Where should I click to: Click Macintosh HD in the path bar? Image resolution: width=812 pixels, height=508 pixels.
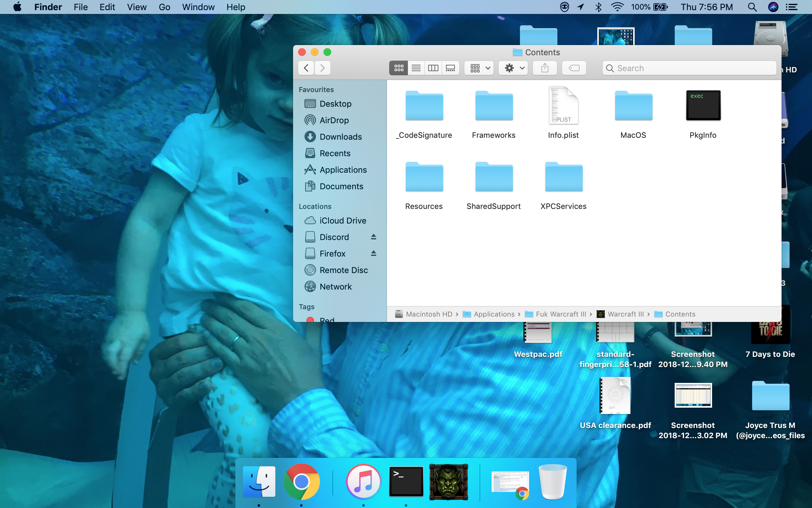pyautogui.click(x=424, y=314)
